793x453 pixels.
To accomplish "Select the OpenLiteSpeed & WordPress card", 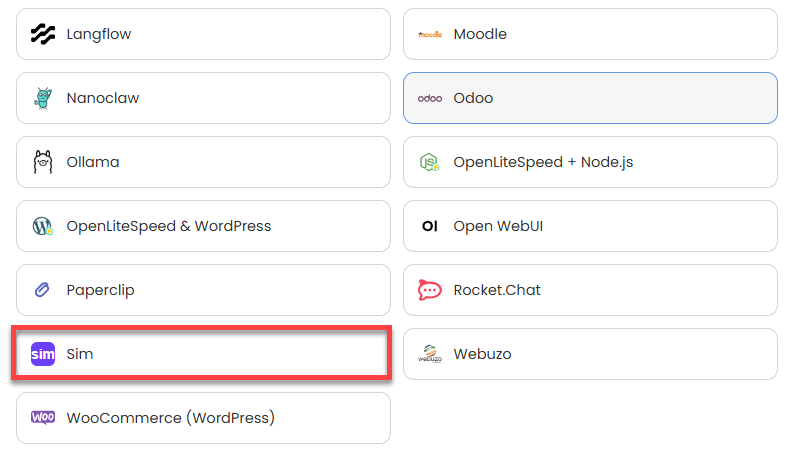I will [203, 226].
